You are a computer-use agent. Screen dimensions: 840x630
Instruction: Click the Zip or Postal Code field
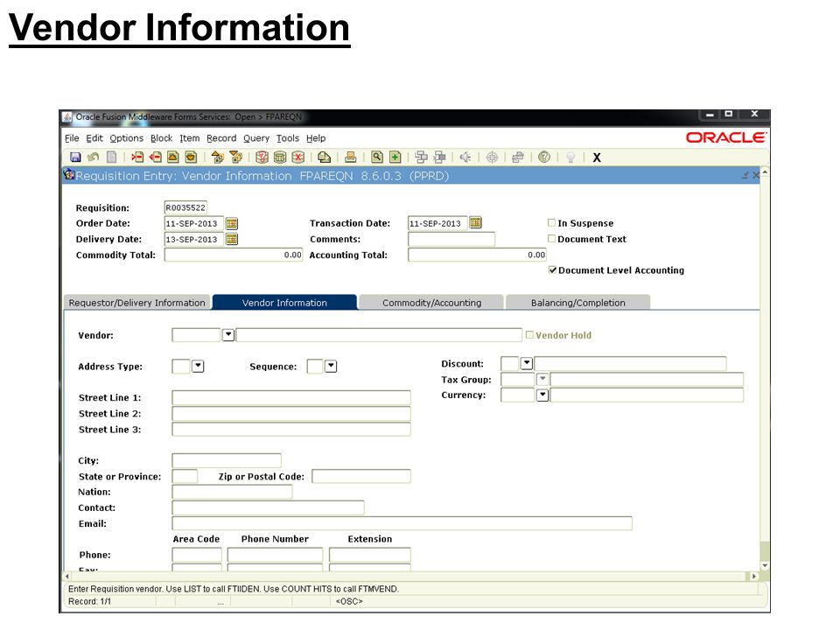click(361, 476)
